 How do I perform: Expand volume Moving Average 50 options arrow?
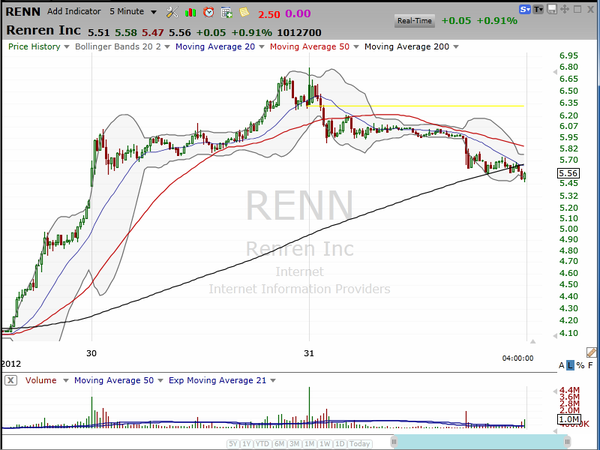pyautogui.click(x=161, y=381)
